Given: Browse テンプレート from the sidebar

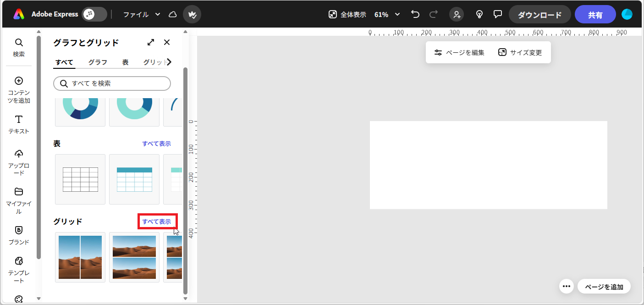Looking at the screenshot, I should [19, 269].
